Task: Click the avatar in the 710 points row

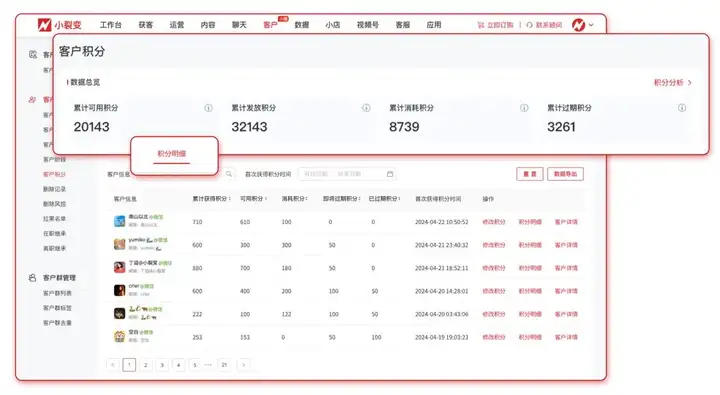Action: [119, 221]
